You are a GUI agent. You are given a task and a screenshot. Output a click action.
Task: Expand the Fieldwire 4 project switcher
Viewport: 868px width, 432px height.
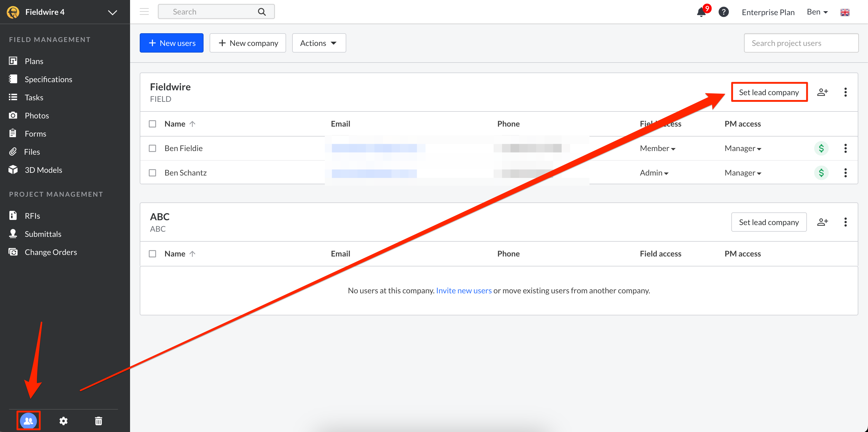[x=112, y=12]
